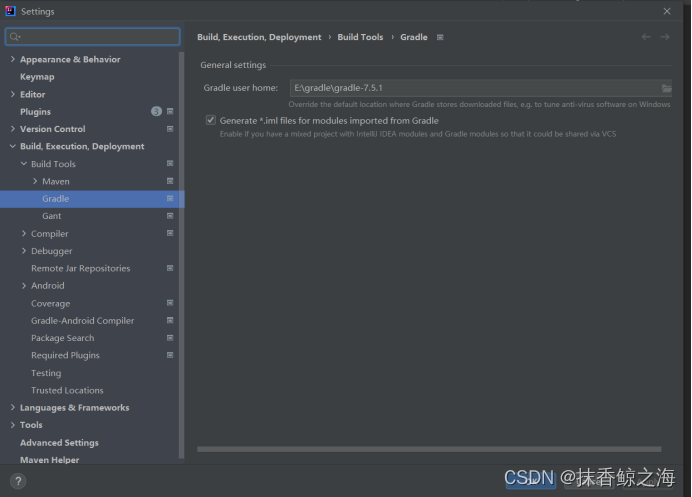
Task: Click the project-level icon on selected Gradle row
Action: coord(170,198)
